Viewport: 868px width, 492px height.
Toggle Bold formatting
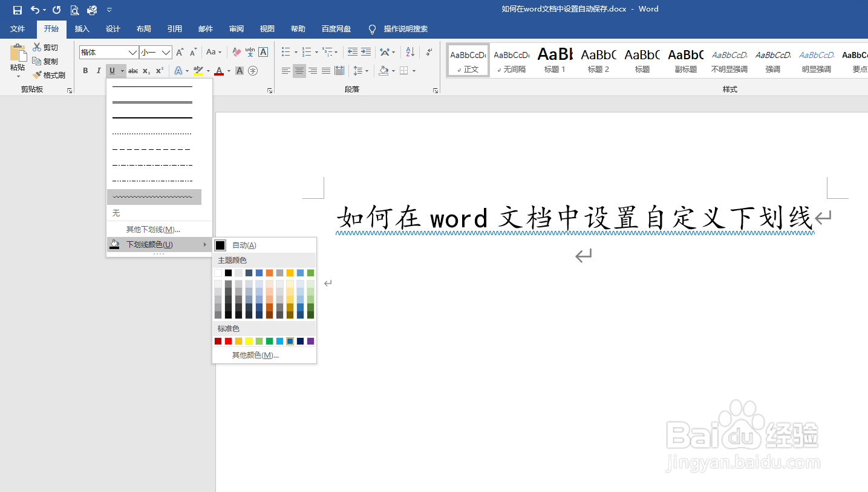coord(85,71)
